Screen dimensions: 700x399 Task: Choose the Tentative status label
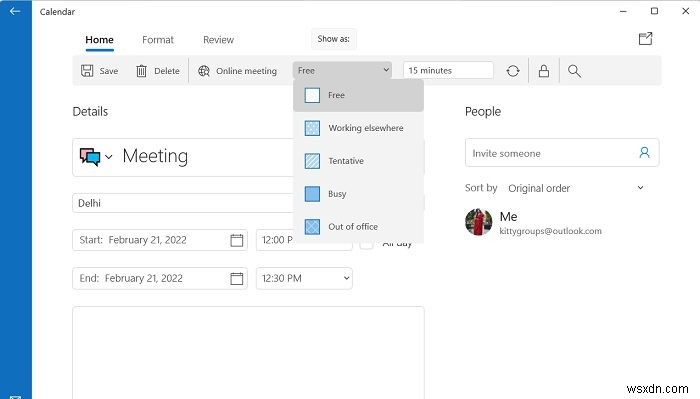pyautogui.click(x=346, y=161)
